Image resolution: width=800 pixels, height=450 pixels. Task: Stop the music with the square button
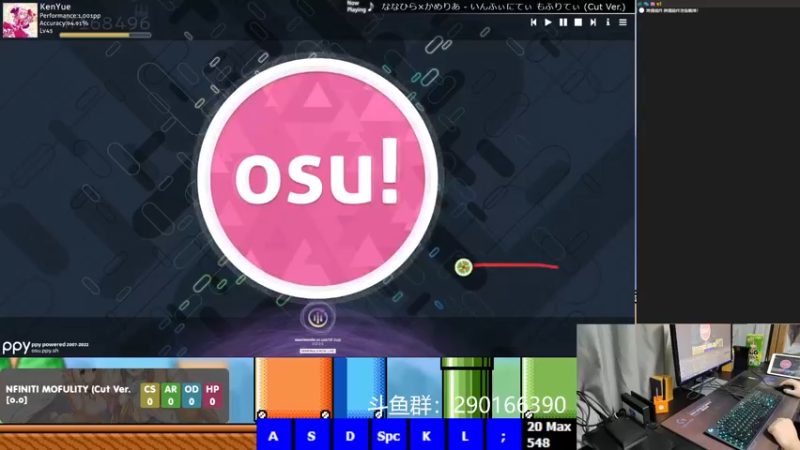click(578, 22)
